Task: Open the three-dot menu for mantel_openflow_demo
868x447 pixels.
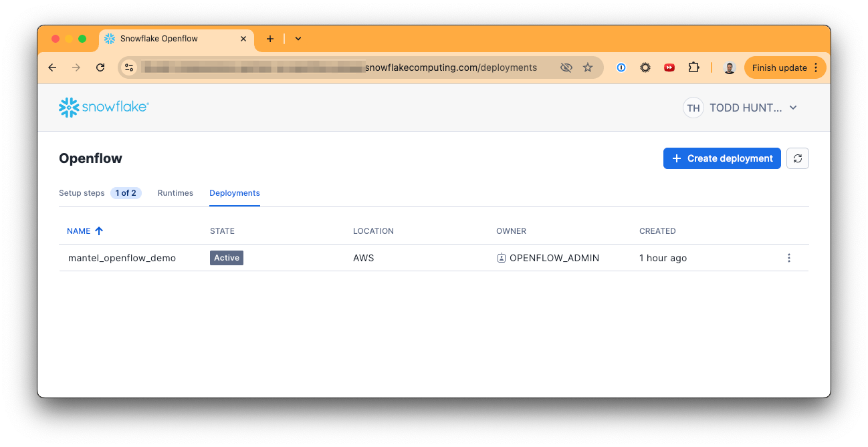Action: (x=789, y=258)
